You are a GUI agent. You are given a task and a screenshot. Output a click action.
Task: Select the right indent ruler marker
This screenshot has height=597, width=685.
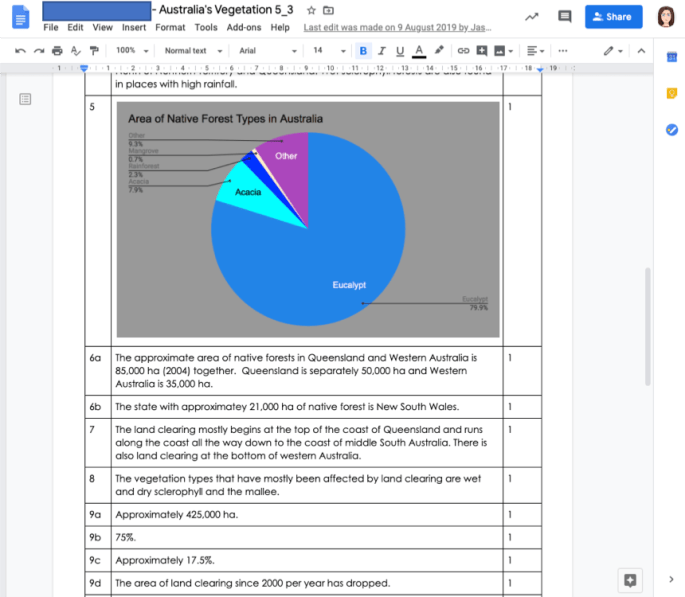540,69
